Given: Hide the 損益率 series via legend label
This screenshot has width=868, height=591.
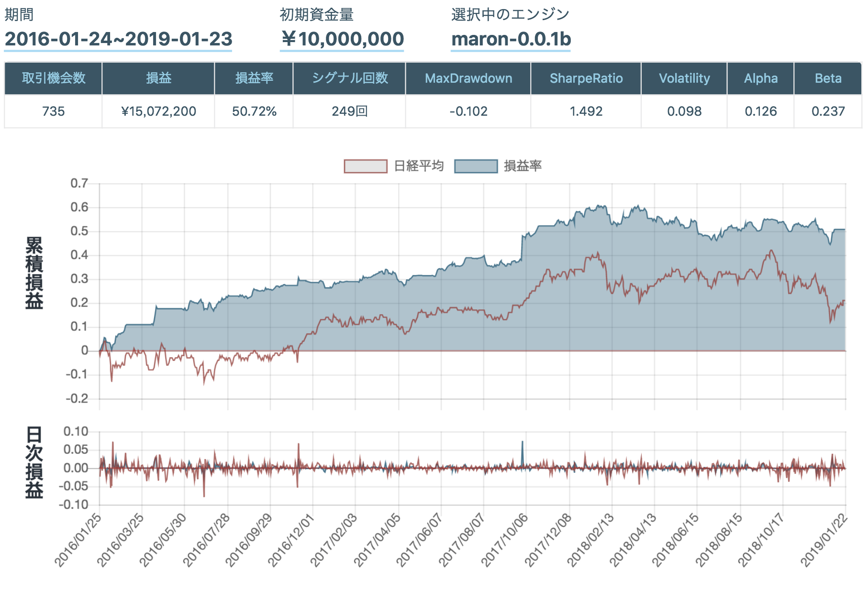Looking at the screenshot, I should (x=523, y=166).
